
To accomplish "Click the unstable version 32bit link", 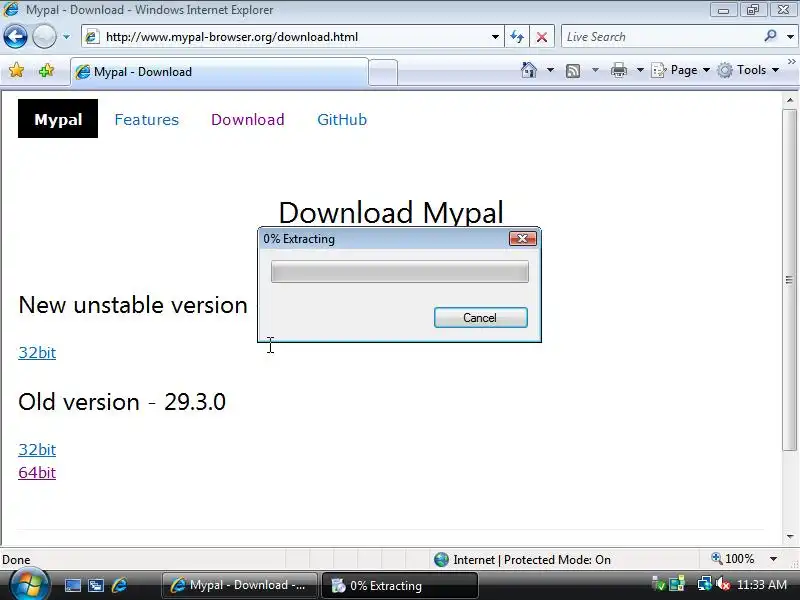I will (37, 353).
